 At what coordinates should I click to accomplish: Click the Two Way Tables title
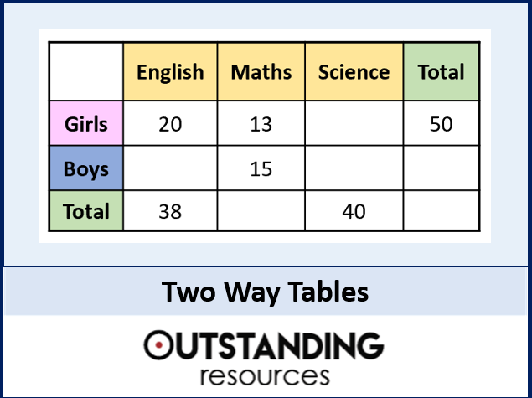coord(265,292)
